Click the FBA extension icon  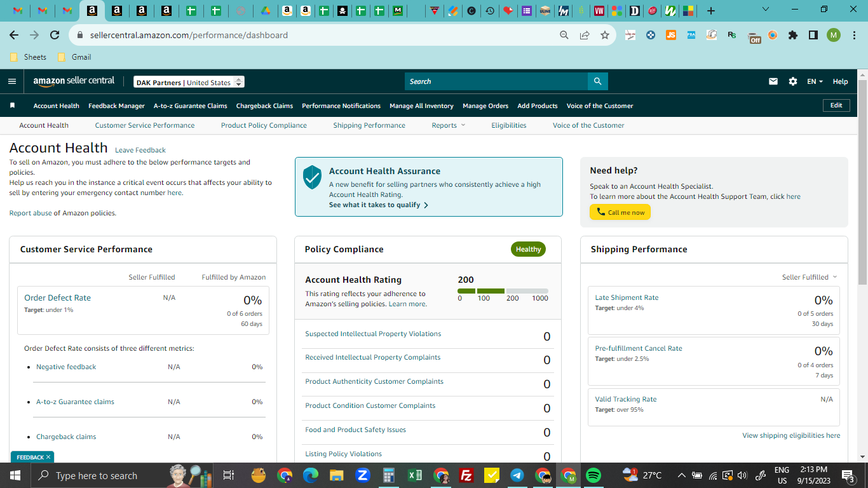pos(691,35)
